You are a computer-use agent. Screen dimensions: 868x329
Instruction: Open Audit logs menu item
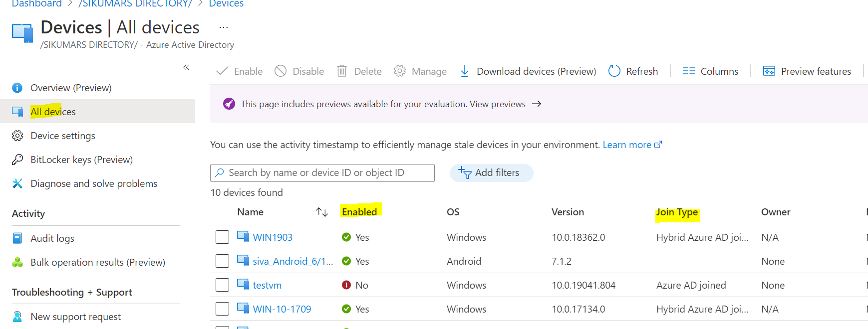pos(52,238)
